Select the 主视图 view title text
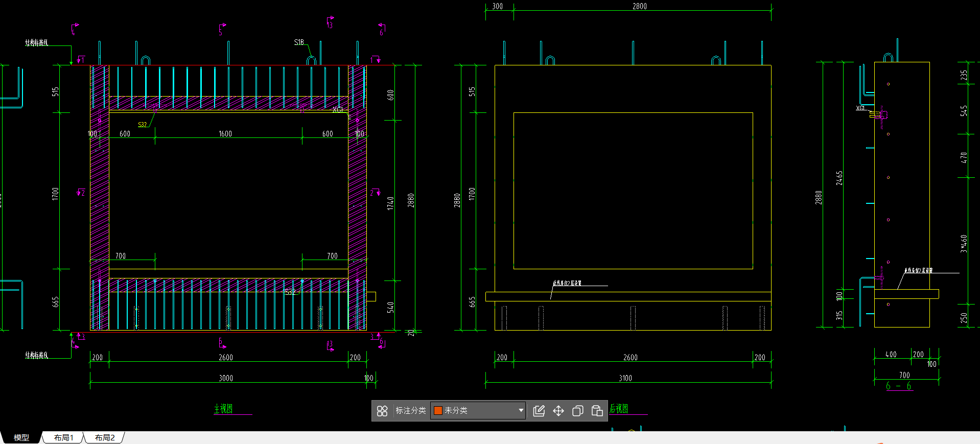This screenshot has width=980, height=444. click(x=223, y=409)
